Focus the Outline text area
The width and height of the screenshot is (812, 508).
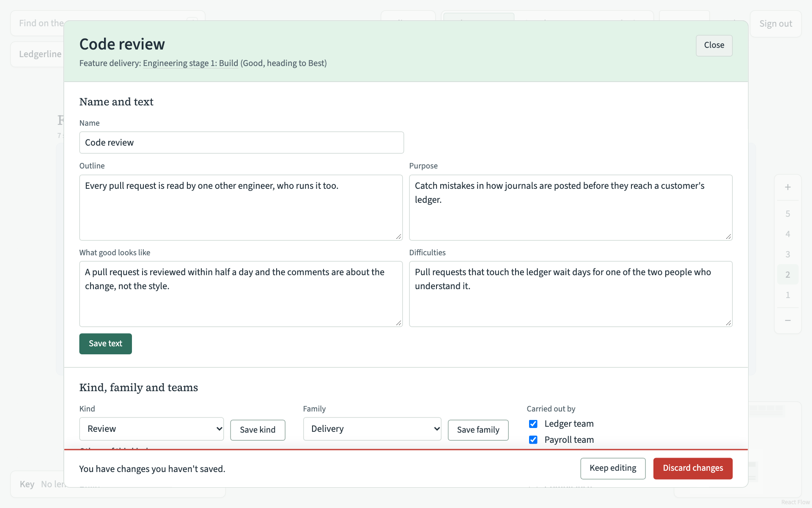[241, 207]
